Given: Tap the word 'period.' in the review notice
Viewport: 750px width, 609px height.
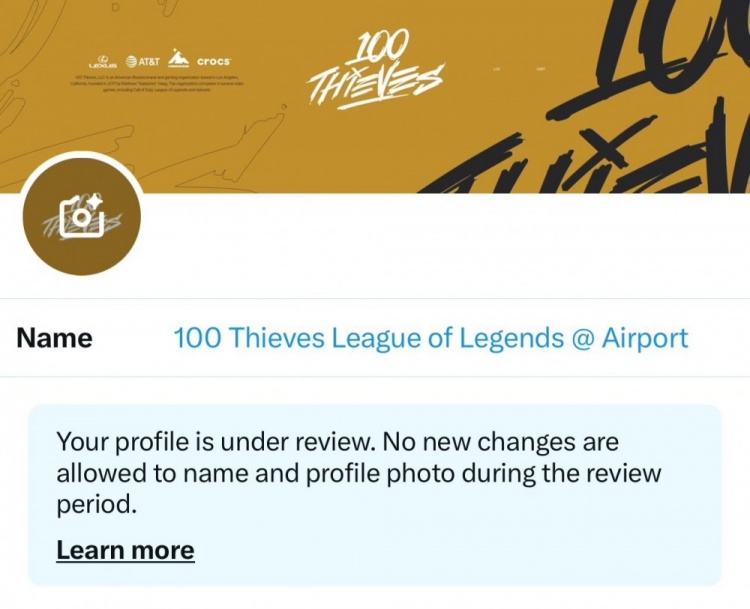Looking at the screenshot, I should point(97,505).
